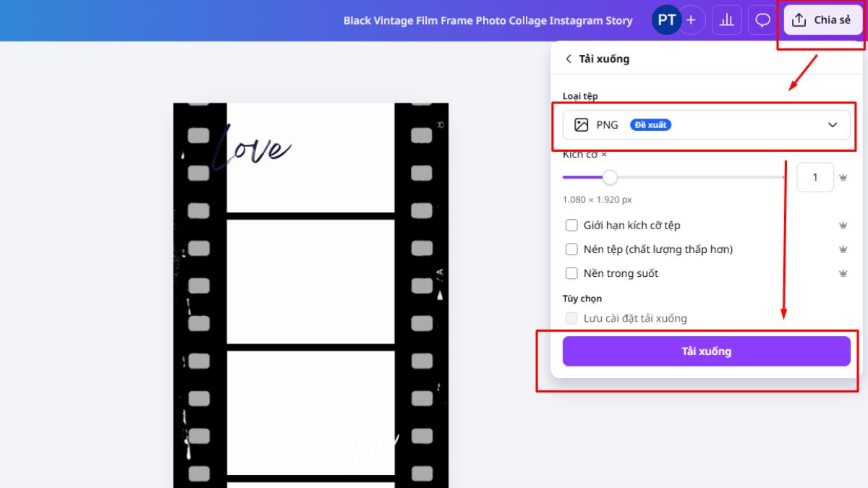The width and height of the screenshot is (868, 488).
Task: Click the add collaborator plus icon
Action: pyautogui.click(x=692, y=20)
